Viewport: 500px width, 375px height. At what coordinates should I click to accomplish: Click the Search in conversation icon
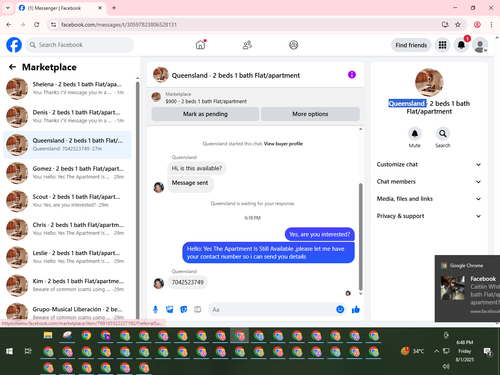443,134
